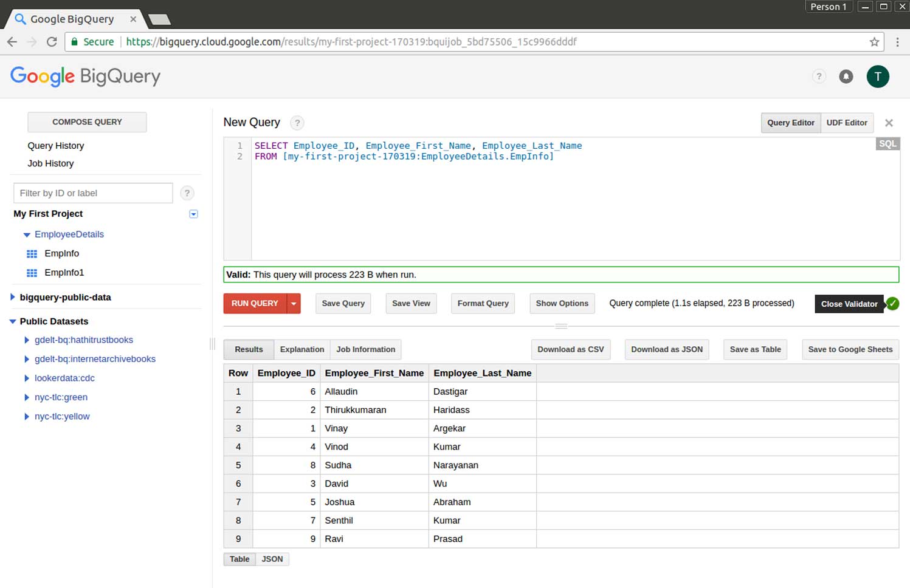Click the secure padlock icon

point(75,42)
